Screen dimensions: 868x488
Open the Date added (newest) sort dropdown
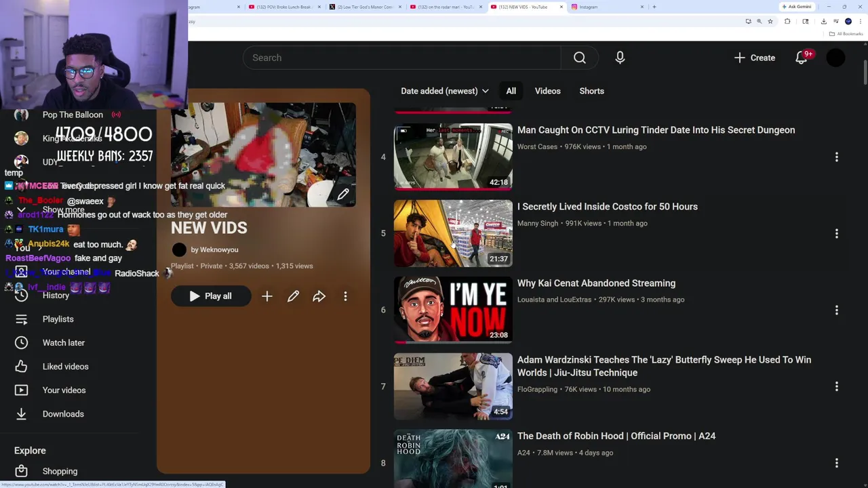(x=444, y=91)
